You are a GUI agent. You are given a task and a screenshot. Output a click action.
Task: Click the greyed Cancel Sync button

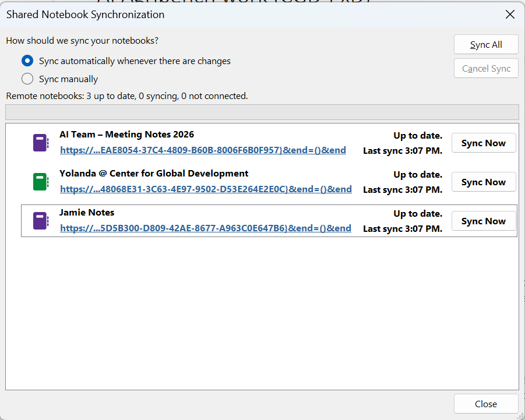click(x=486, y=69)
